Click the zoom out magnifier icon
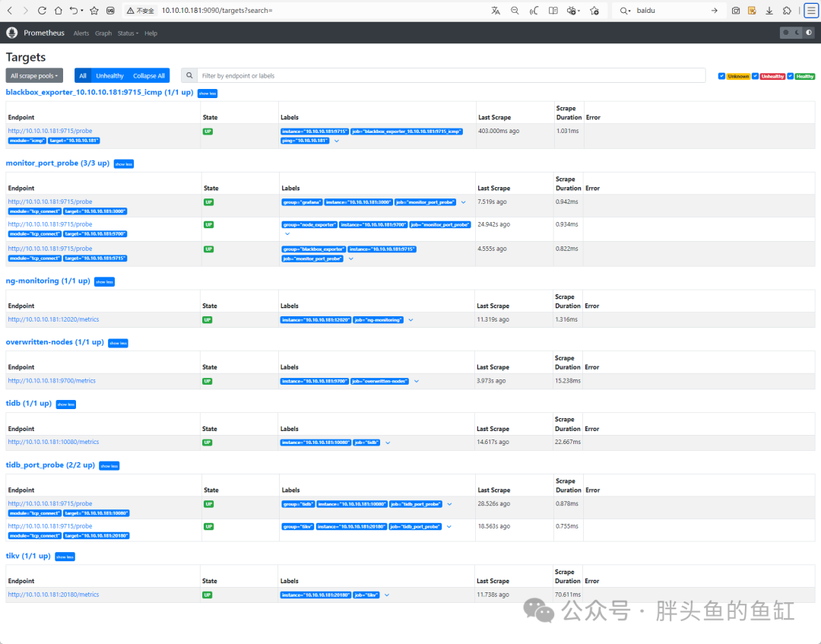Screen dimensions: 821x644 click(x=515, y=11)
